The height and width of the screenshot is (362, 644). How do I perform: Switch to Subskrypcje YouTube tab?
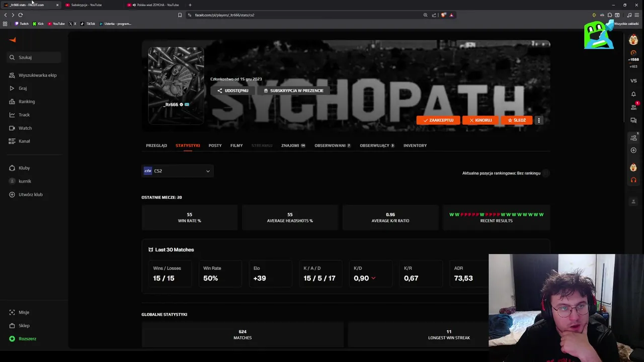click(x=92, y=5)
